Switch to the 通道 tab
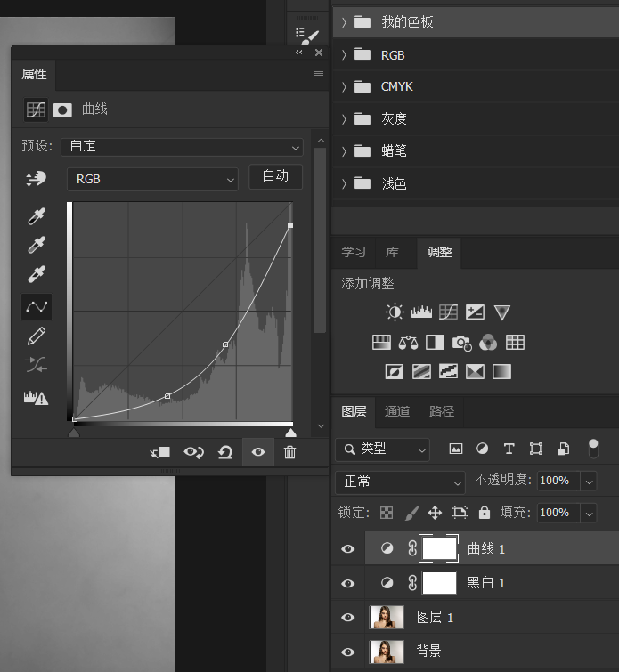The height and width of the screenshot is (672, 619). pyautogui.click(x=397, y=411)
